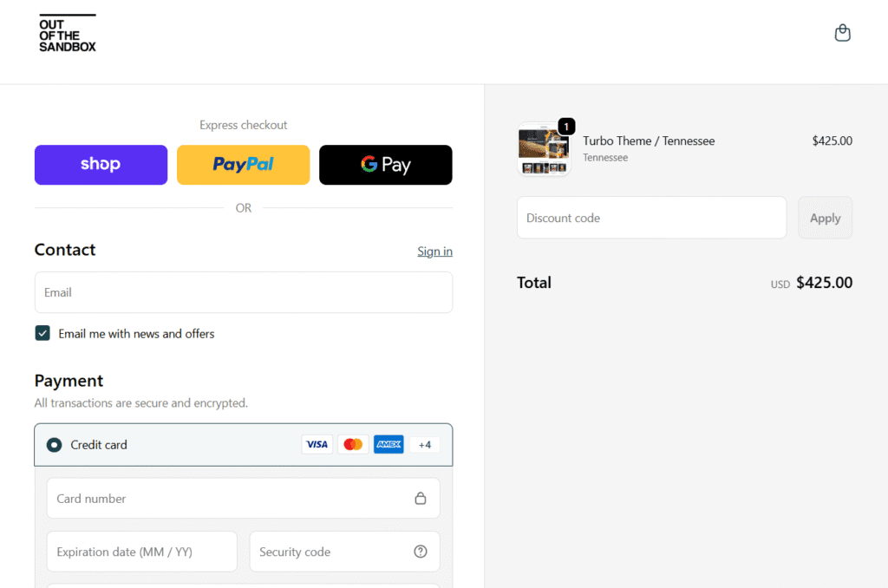
Task: Click the lock icon in card number field
Action: 421,499
